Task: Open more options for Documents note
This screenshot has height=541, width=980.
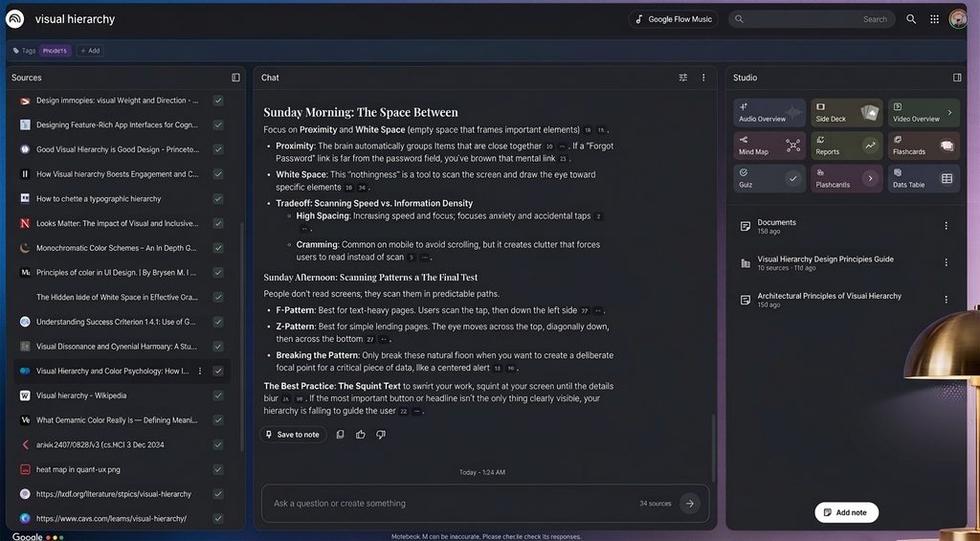Action: (947, 226)
